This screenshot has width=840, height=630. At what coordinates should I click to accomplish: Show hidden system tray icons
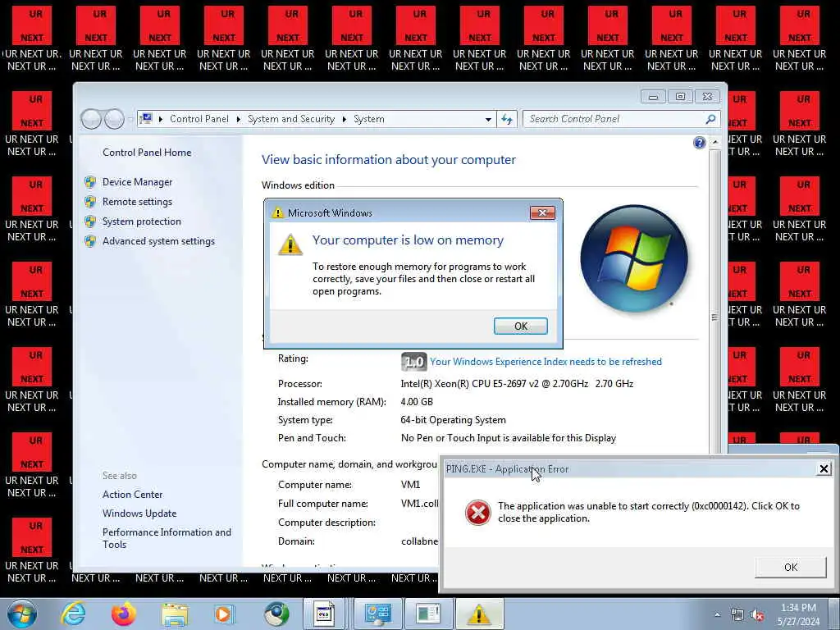click(x=717, y=615)
